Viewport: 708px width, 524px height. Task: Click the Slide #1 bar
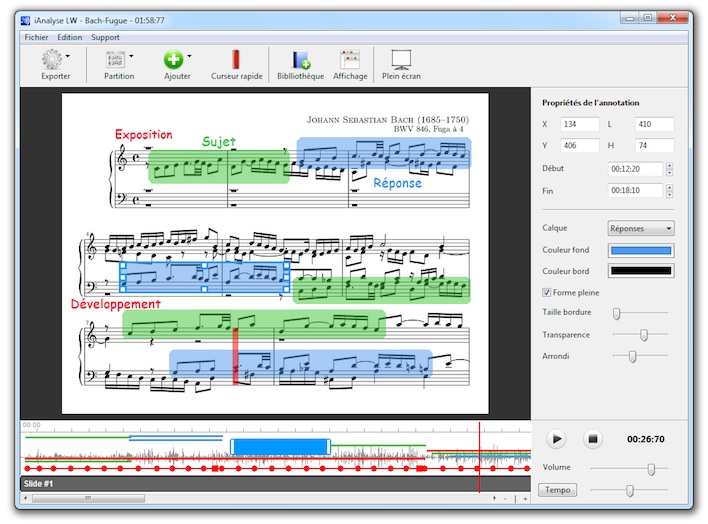(275, 484)
